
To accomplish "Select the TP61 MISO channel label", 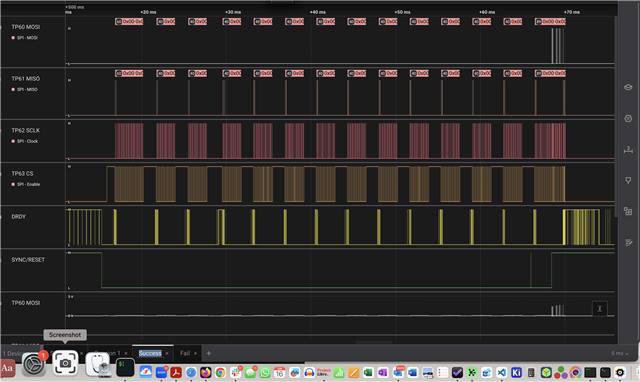I will tap(25, 78).
